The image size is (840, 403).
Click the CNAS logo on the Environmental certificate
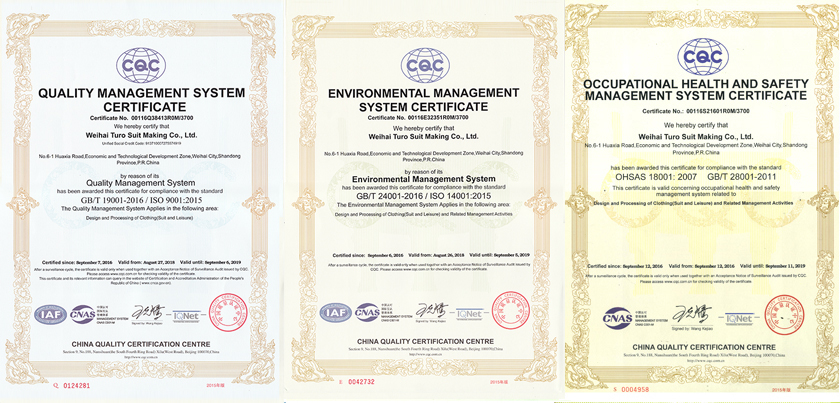pyautogui.click(x=367, y=312)
